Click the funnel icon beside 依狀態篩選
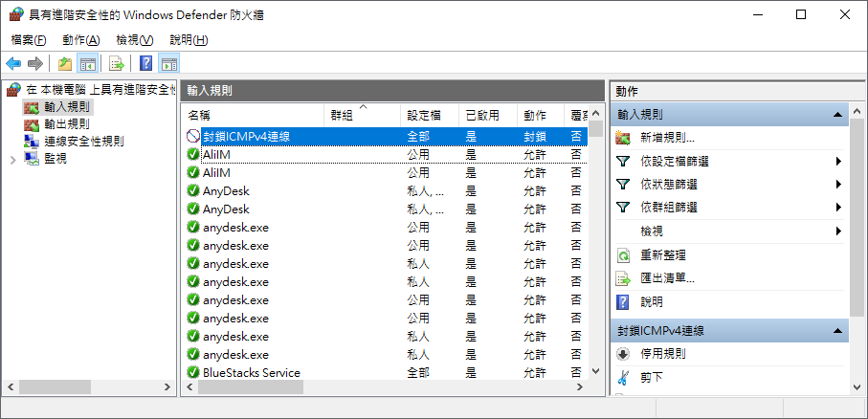Screen dimensions: 868x419 (623, 185)
